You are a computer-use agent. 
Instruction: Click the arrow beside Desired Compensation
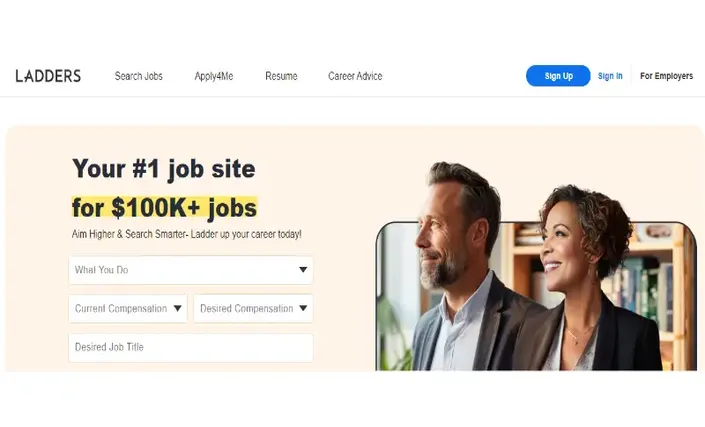point(303,308)
